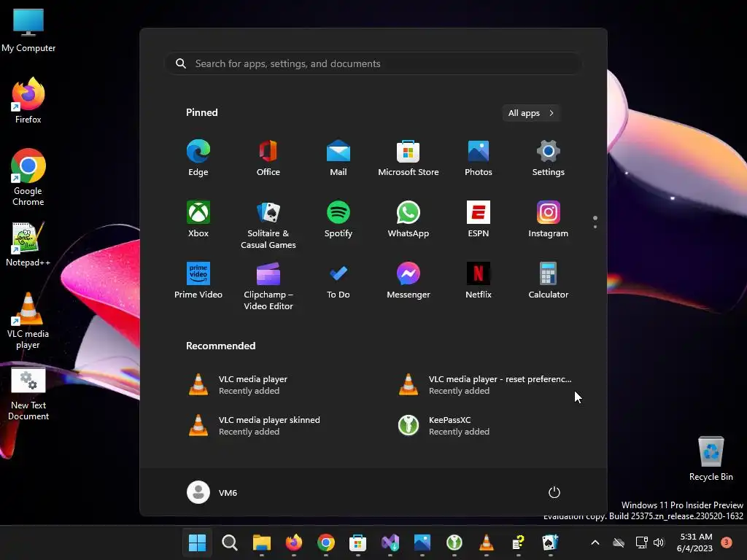
Task: Launch Spotify from Start menu
Action: [x=338, y=219]
